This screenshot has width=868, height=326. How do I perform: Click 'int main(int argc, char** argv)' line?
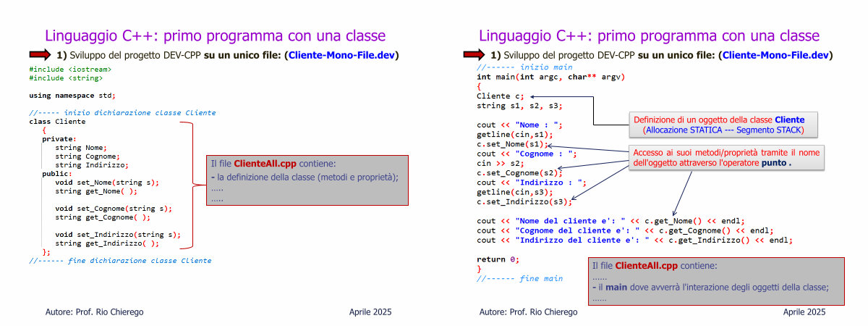pyautogui.click(x=550, y=76)
